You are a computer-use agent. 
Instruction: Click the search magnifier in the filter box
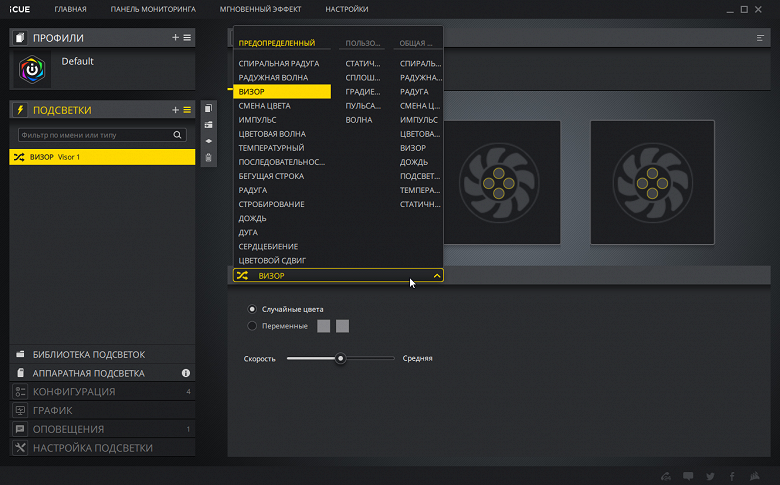(x=178, y=134)
